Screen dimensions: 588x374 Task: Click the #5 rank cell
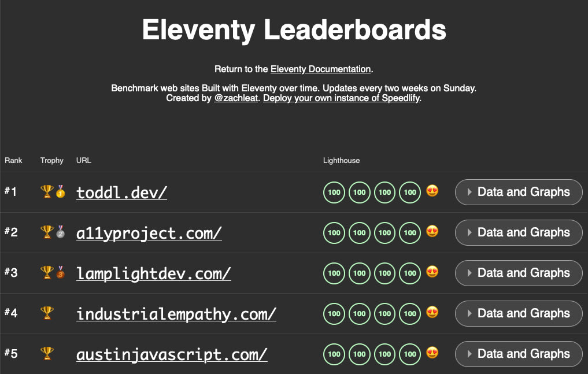pos(11,353)
